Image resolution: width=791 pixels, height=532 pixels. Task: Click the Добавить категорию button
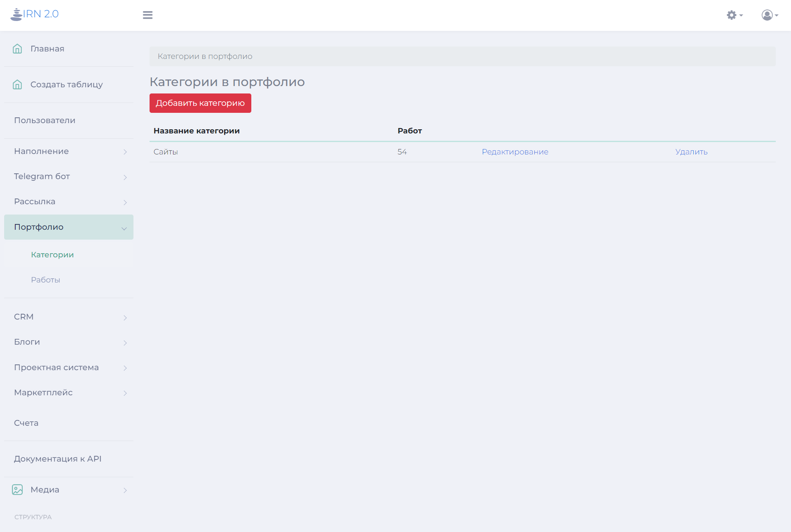[200, 103]
